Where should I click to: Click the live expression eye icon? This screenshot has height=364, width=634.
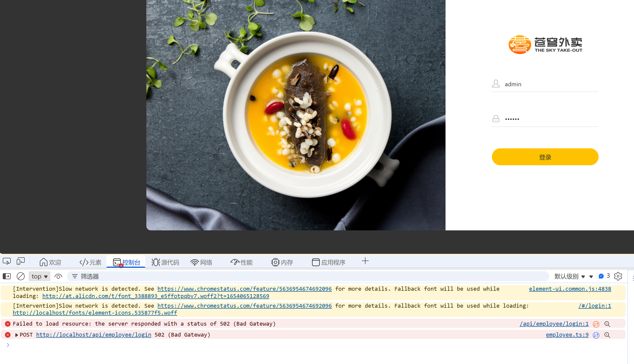point(58,276)
